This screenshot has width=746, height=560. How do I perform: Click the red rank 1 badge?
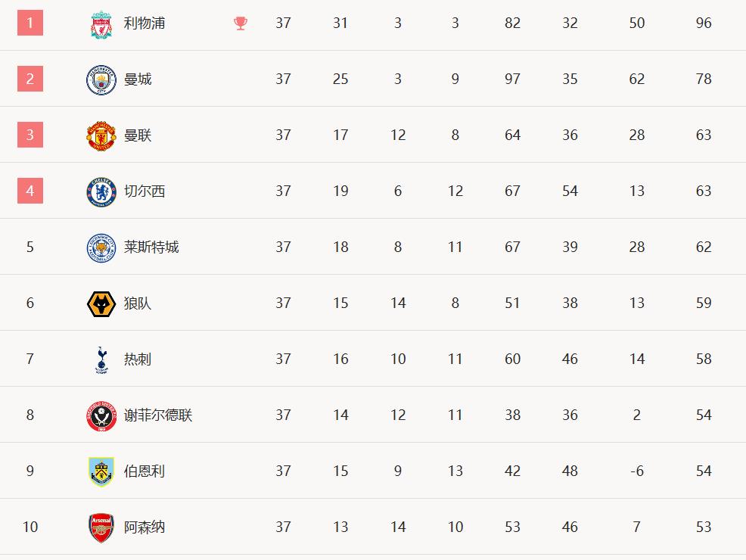[x=30, y=23]
